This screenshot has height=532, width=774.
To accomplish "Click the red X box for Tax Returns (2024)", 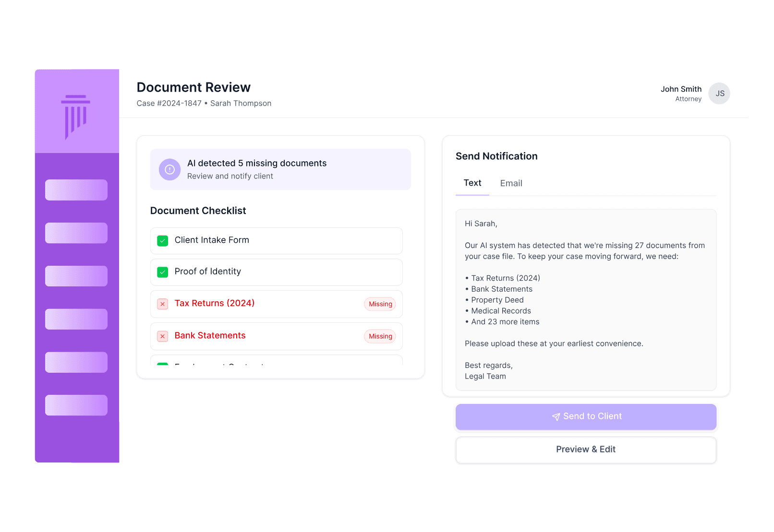I will [x=163, y=304].
